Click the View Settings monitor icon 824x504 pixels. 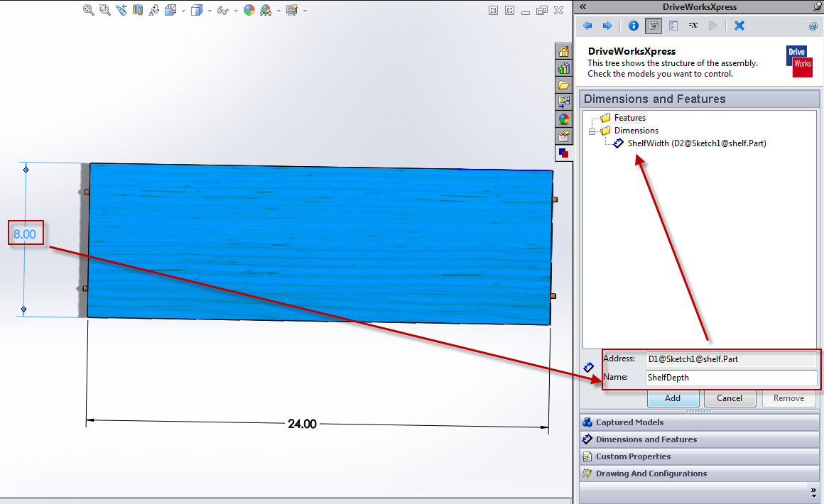pos(292,10)
